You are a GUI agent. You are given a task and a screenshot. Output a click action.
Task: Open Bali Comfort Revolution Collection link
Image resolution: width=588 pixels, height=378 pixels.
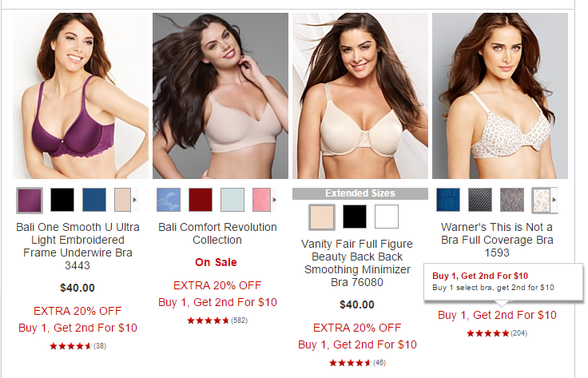217,233
